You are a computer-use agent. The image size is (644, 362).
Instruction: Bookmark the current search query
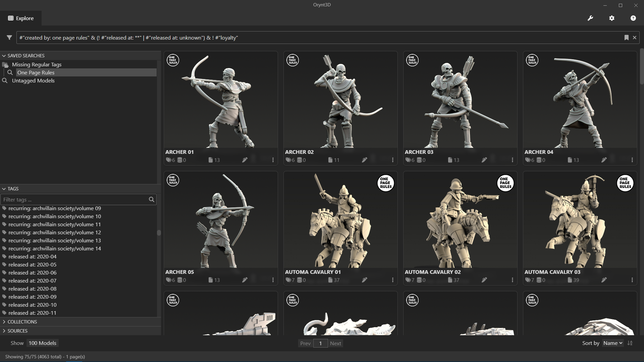(x=626, y=38)
